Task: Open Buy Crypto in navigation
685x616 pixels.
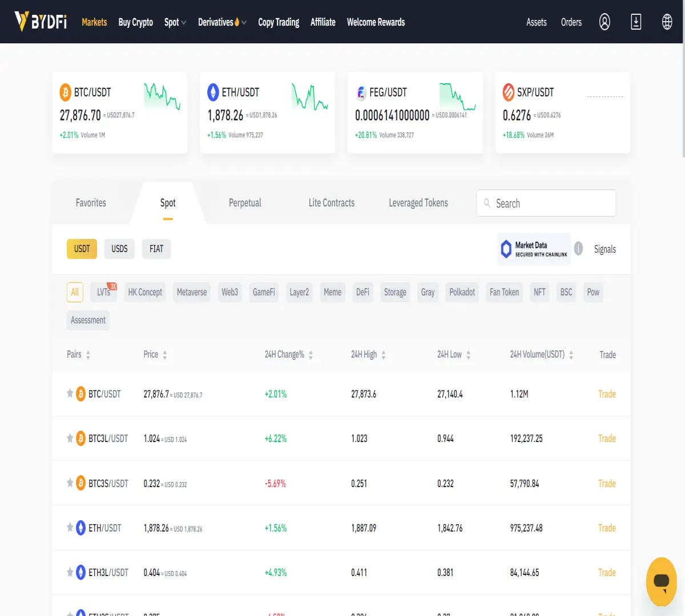Action: tap(135, 22)
